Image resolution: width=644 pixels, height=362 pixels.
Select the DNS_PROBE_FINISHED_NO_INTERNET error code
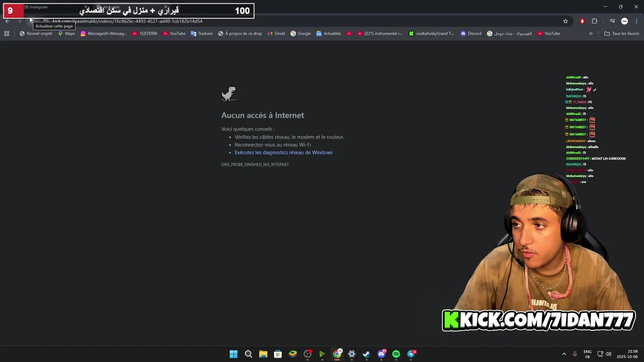[255, 164]
